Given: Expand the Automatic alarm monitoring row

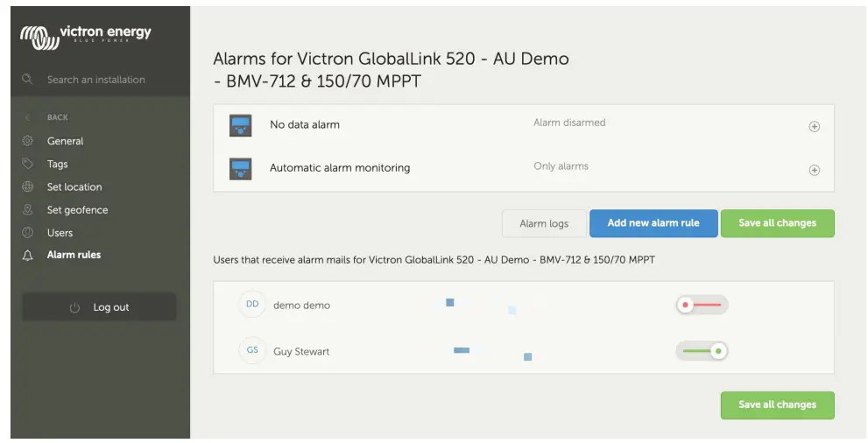Looking at the screenshot, I should pyautogui.click(x=814, y=170).
